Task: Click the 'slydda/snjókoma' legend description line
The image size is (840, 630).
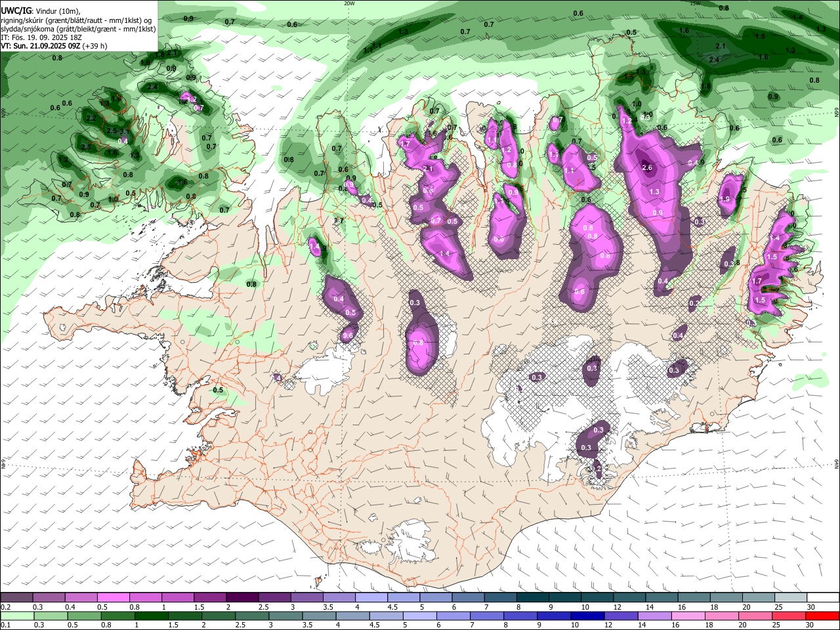Action: (x=79, y=29)
